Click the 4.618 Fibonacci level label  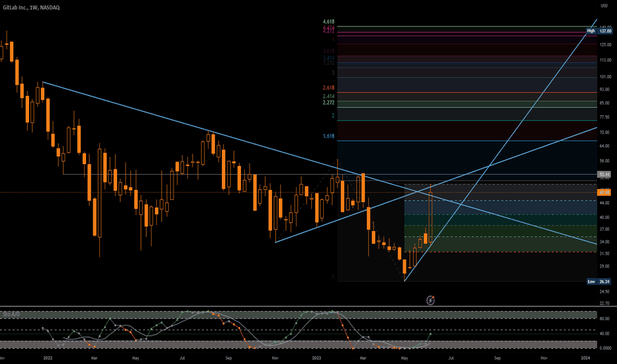click(x=328, y=22)
